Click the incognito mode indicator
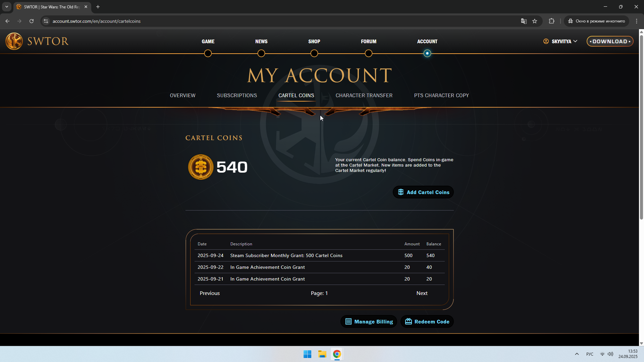644x362 pixels. tap(597, 21)
